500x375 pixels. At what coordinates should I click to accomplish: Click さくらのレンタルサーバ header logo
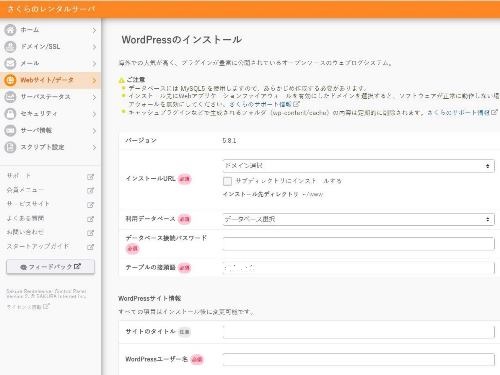[x=51, y=9]
